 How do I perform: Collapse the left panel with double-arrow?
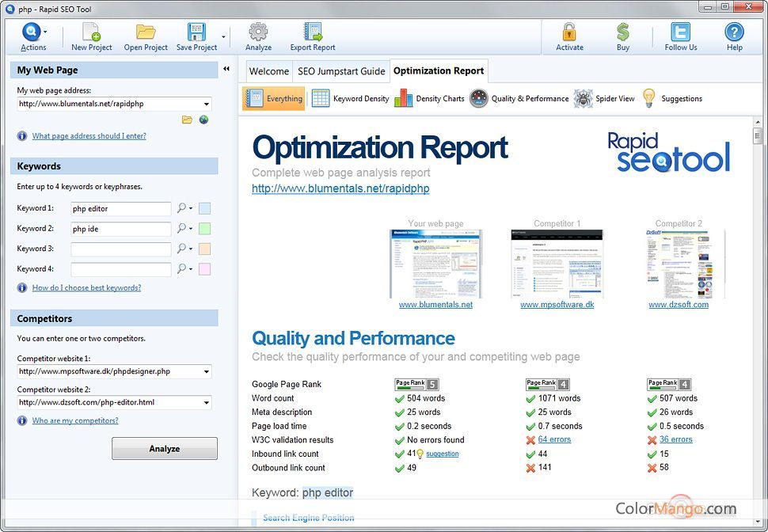[226, 69]
